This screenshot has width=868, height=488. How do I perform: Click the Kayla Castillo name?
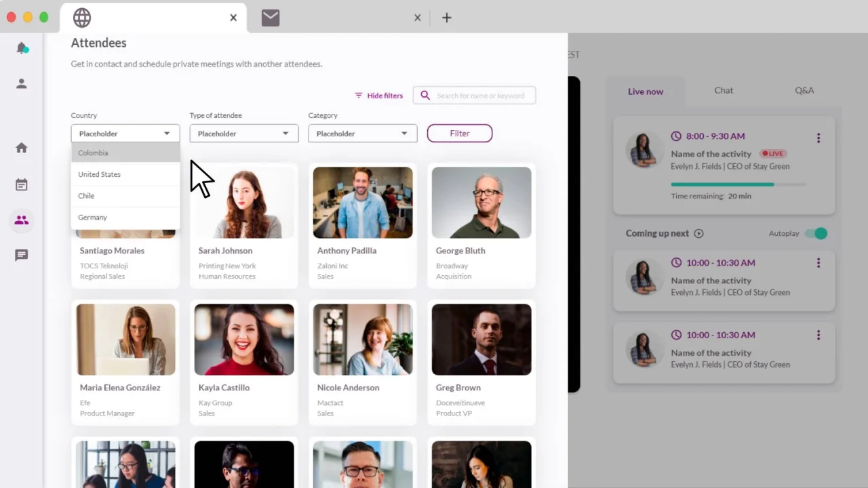click(224, 388)
